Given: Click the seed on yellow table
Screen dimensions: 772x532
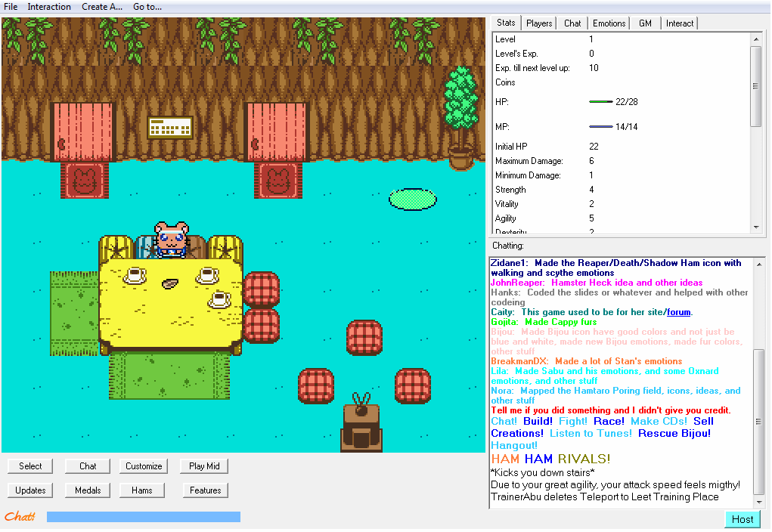Looking at the screenshot, I should pos(172,283).
